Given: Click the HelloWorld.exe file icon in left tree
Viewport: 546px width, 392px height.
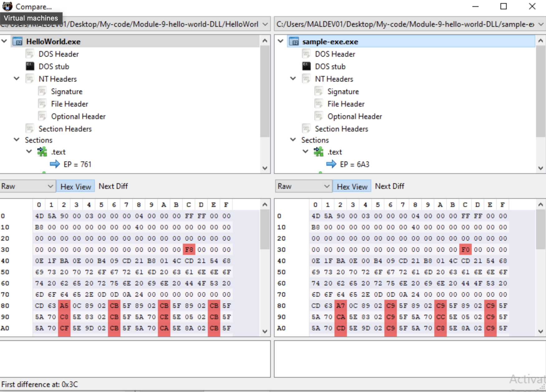Looking at the screenshot, I should pyautogui.click(x=17, y=41).
